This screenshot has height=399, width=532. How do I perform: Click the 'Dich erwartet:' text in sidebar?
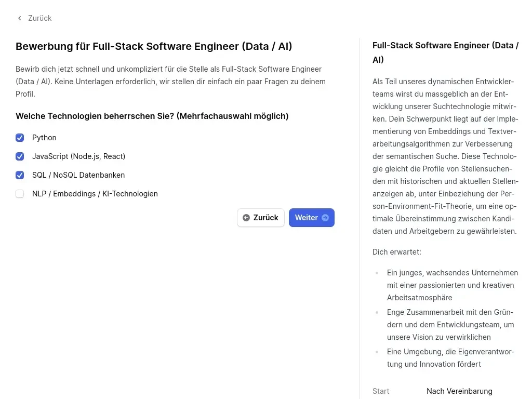(x=397, y=252)
